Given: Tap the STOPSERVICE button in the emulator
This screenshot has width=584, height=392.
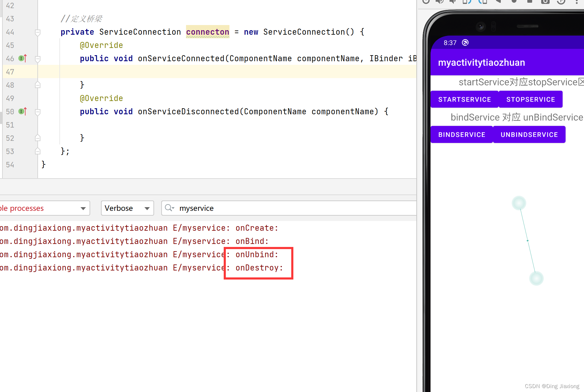Looking at the screenshot, I should click(x=530, y=99).
